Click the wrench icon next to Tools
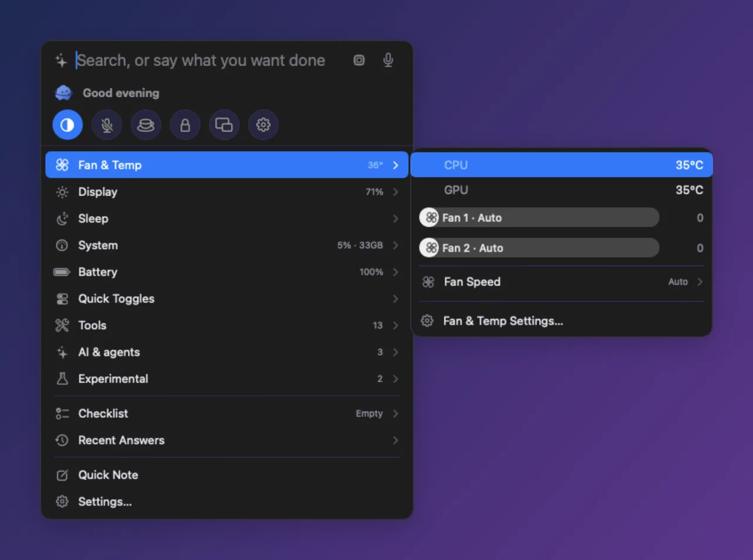This screenshot has height=560, width=753. [62, 325]
